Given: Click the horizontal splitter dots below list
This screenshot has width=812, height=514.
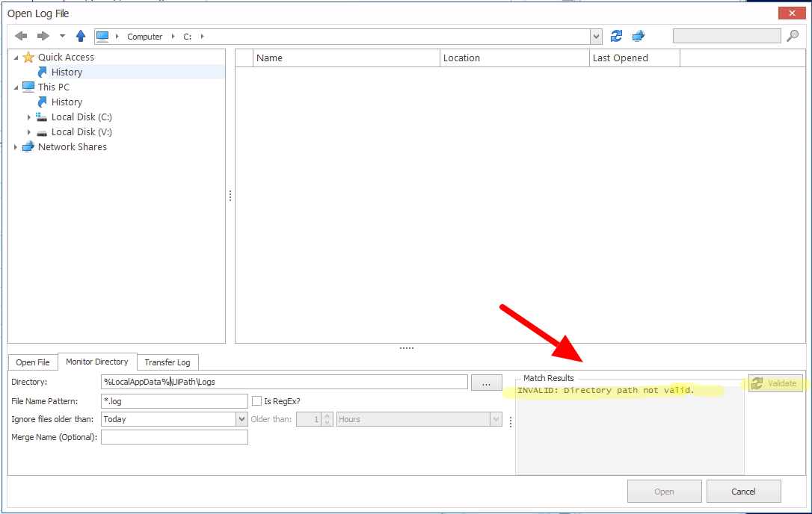Looking at the screenshot, I should tap(407, 348).
